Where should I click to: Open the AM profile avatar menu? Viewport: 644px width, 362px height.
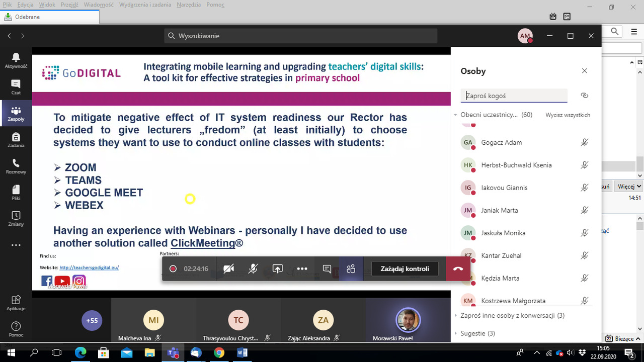[x=525, y=36]
